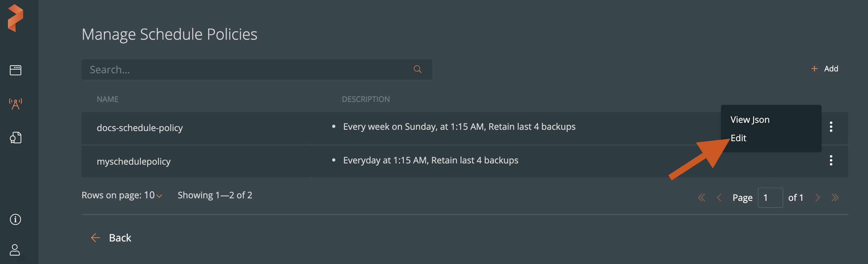Click the page number input box
This screenshot has height=264, width=868.
770,198
